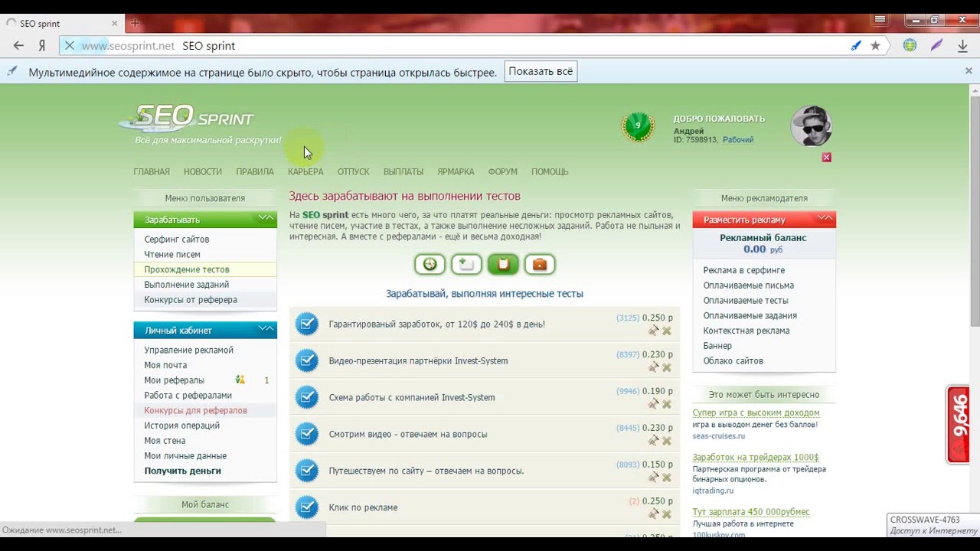This screenshot has height=551, width=980.
Task: Click the surfing clock round icon button
Action: [x=430, y=264]
